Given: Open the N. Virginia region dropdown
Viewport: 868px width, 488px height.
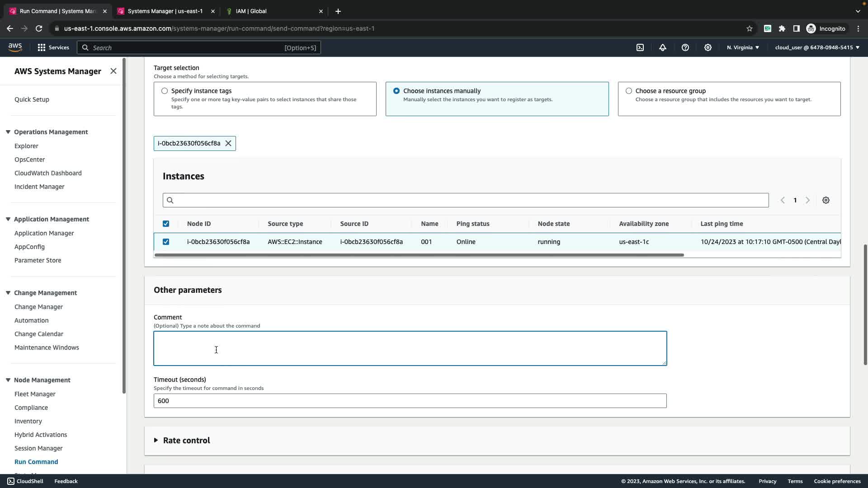Looking at the screenshot, I should (x=743, y=47).
